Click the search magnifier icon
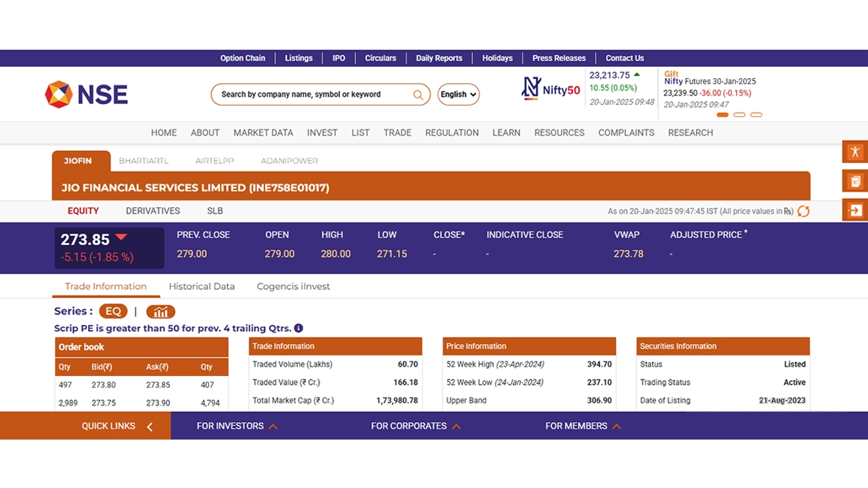 (x=417, y=95)
